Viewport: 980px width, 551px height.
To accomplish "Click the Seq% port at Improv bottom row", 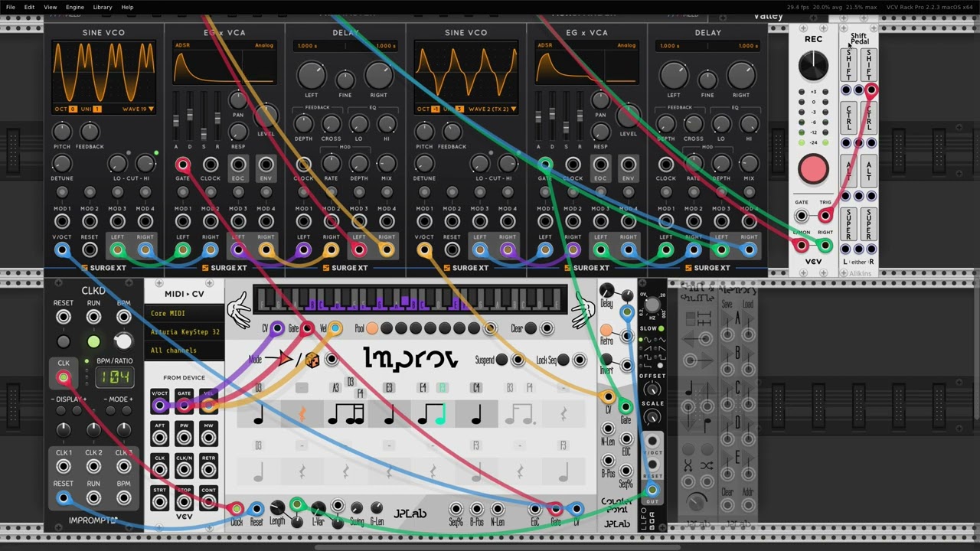I will click(456, 508).
